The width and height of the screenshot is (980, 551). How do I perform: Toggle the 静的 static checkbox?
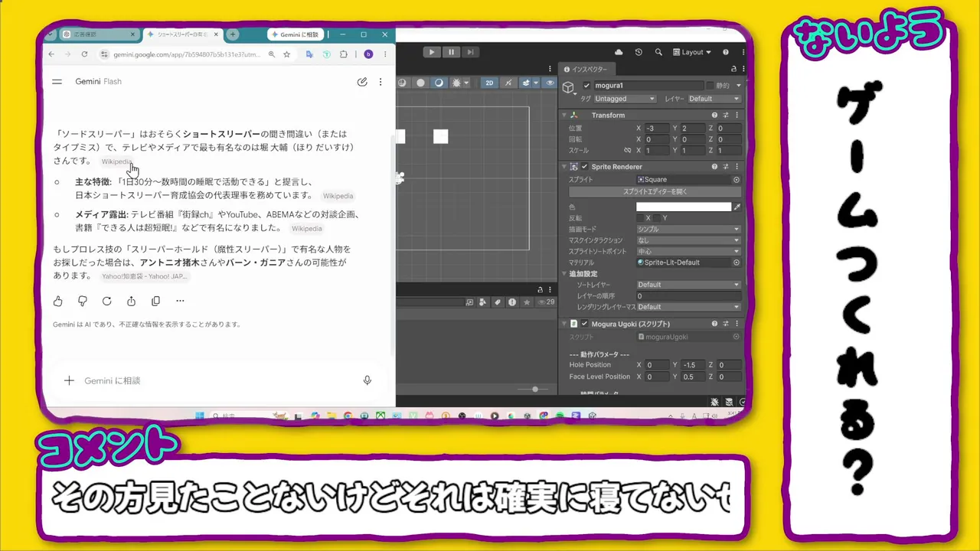pyautogui.click(x=710, y=86)
